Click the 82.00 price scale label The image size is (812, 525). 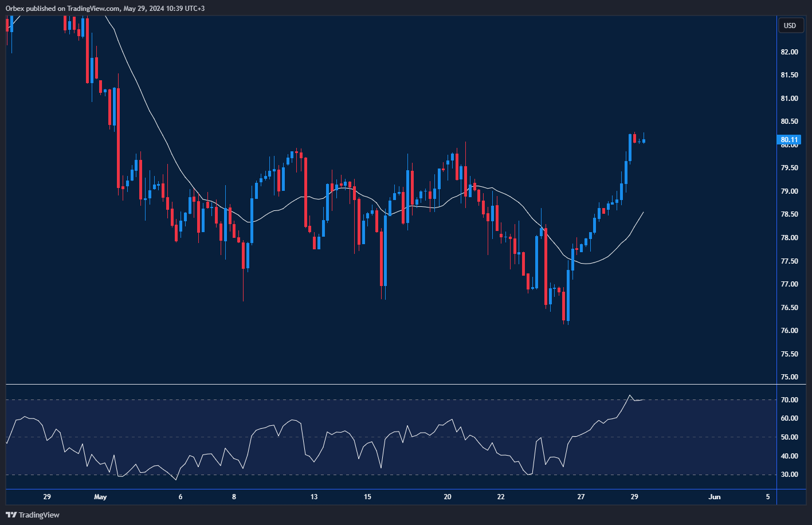[789, 52]
